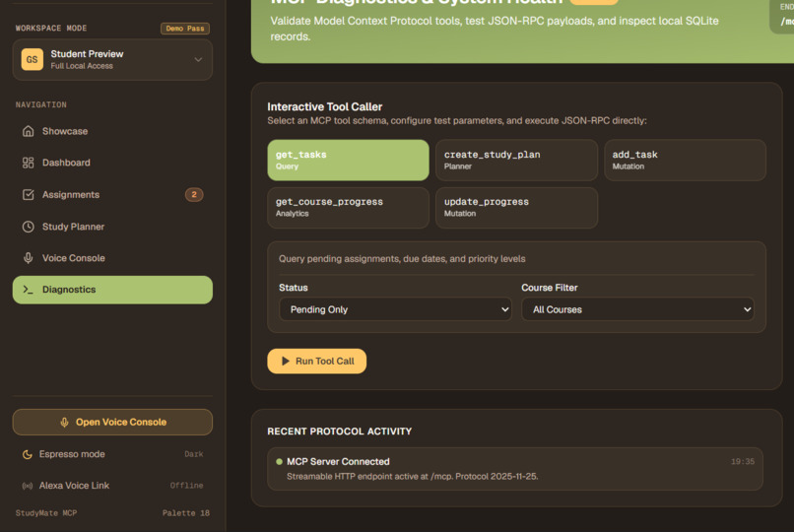Select the Diagnostics navigation item
The height and width of the screenshot is (532, 794).
click(x=112, y=290)
